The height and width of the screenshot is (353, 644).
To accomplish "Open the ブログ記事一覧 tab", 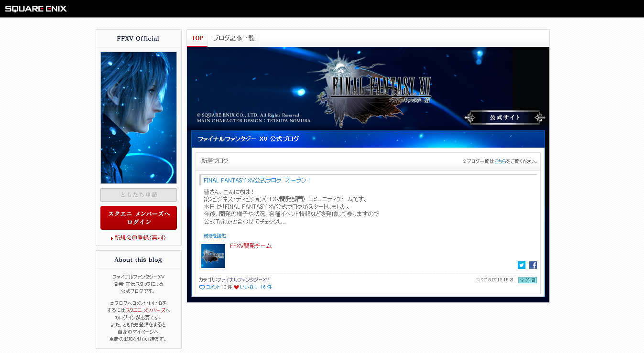I will [234, 38].
